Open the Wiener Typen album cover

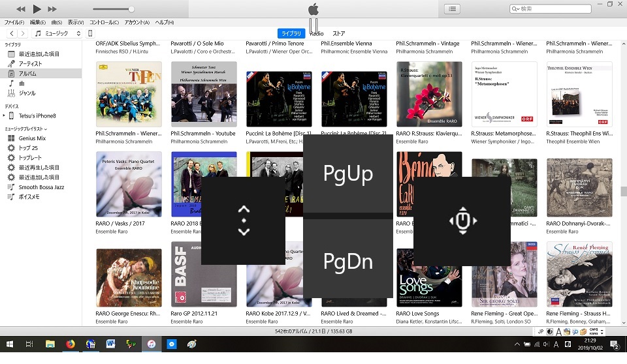click(x=129, y=95)
